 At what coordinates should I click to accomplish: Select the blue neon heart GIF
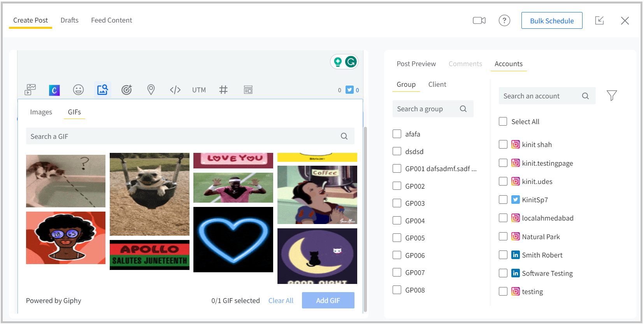(233, 240)
